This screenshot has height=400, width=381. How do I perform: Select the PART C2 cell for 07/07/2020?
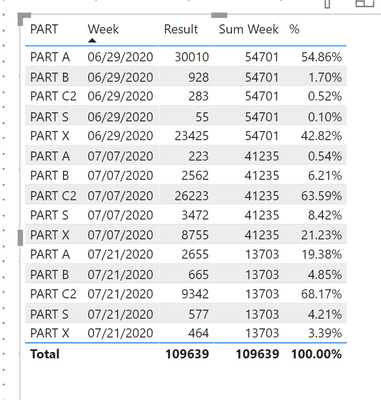point(53,196)
